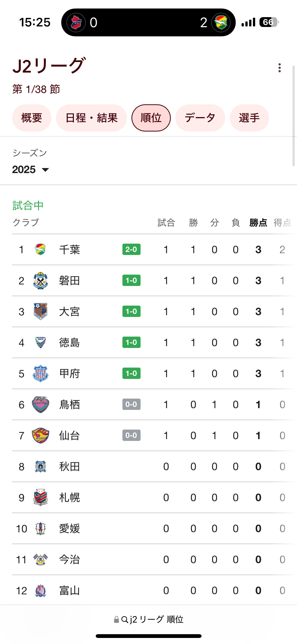This screenshot has width=297, height=644.
Task: Tap Chiba's live 2-0 score badge
Action: click(x=131, y=249)
